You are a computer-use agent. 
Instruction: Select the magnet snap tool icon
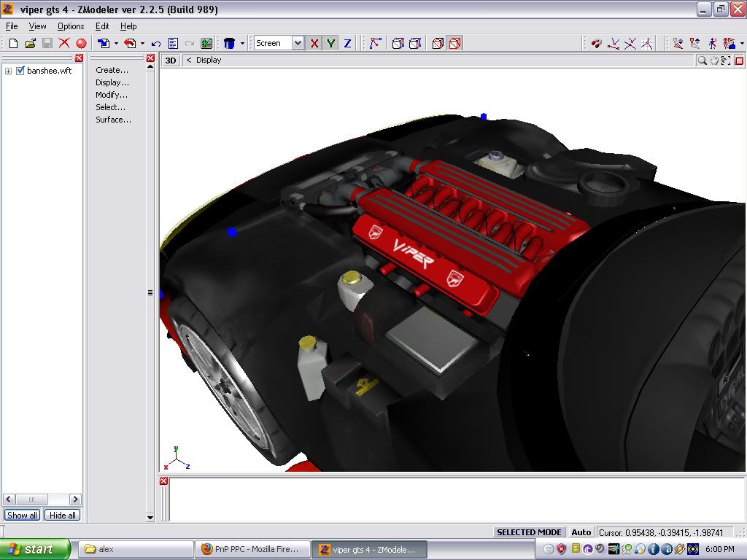tap(597, 44)
